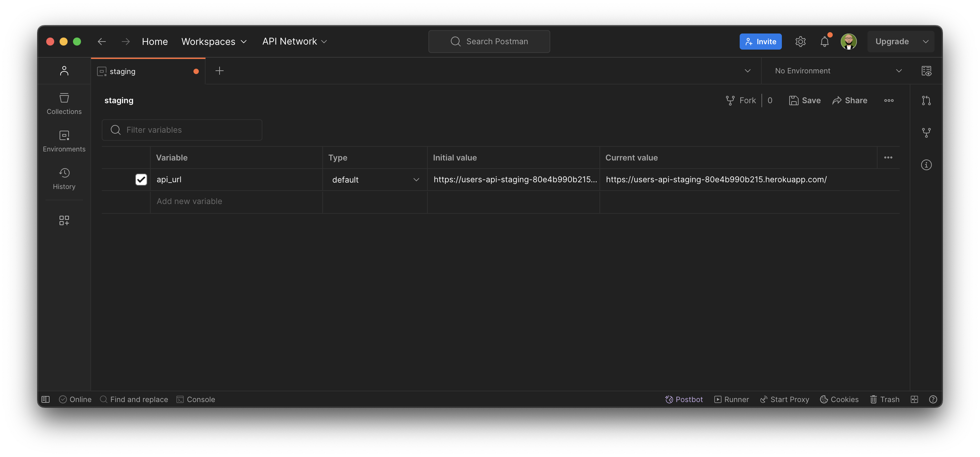The width and height of the screenshot is (980, 457).
Task: Open the API Network menu
Action: pyautogui.click(x=294, y=41)
